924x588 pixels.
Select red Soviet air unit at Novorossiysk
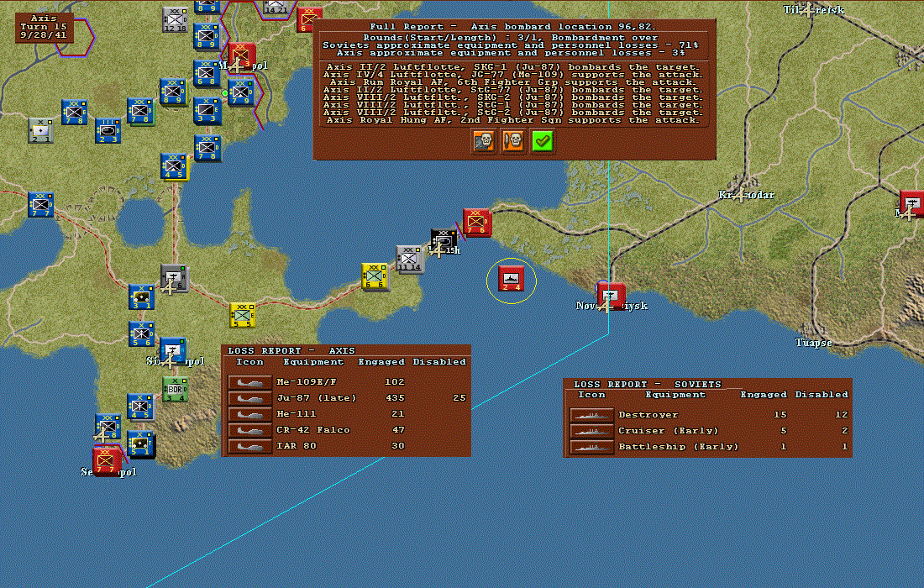click(x=612, y=296)
